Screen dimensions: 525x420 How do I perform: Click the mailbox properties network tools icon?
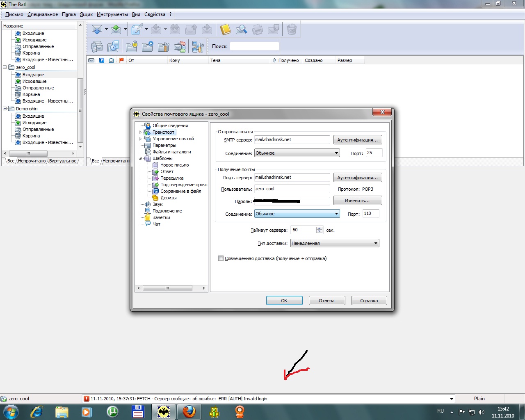[x=198, y=47]
